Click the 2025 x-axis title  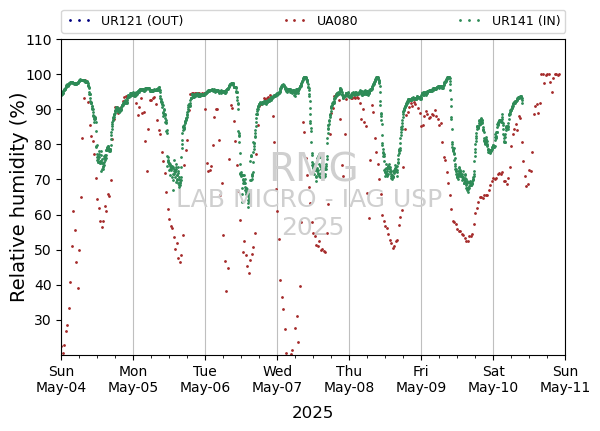[313, 413]
